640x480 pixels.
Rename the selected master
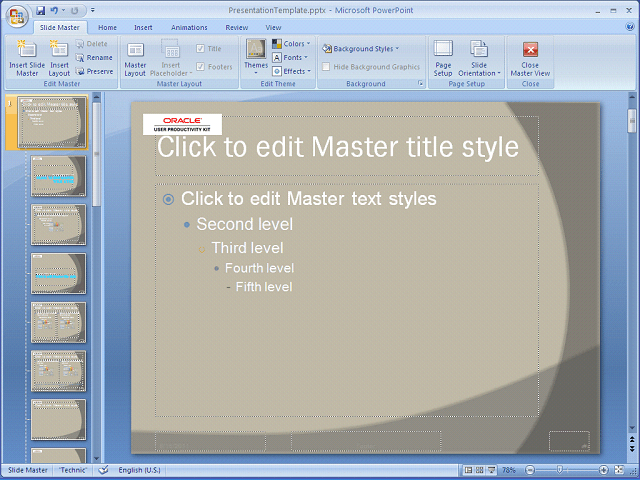(94, 58)
